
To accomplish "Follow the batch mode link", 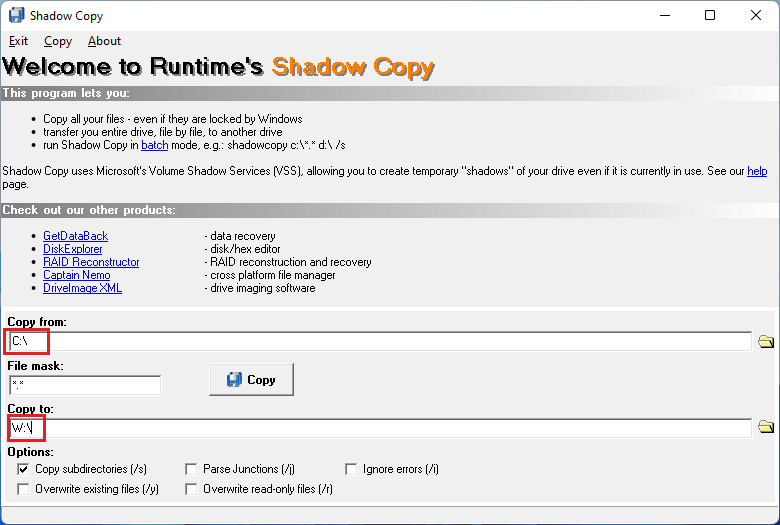I will [155, 145].
